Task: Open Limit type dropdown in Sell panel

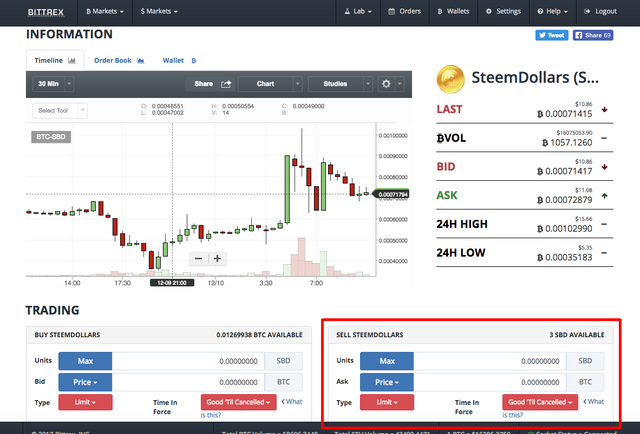Action: 387,402
